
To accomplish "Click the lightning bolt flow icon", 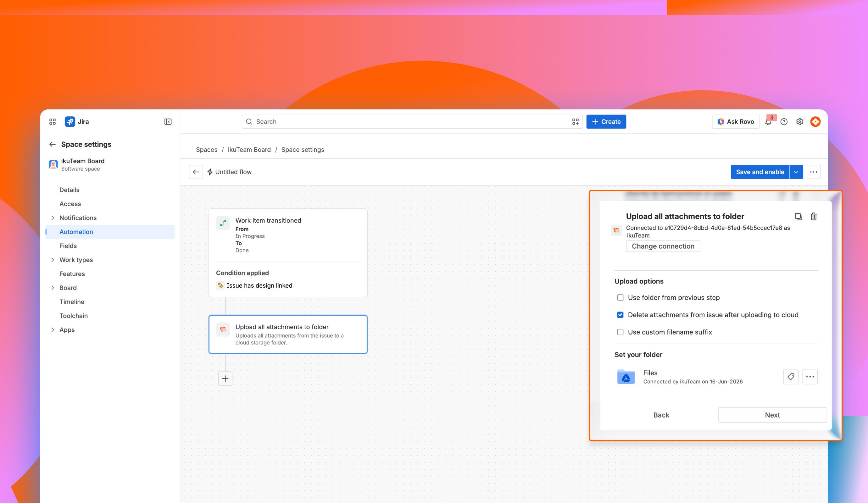I will (210, 172).
